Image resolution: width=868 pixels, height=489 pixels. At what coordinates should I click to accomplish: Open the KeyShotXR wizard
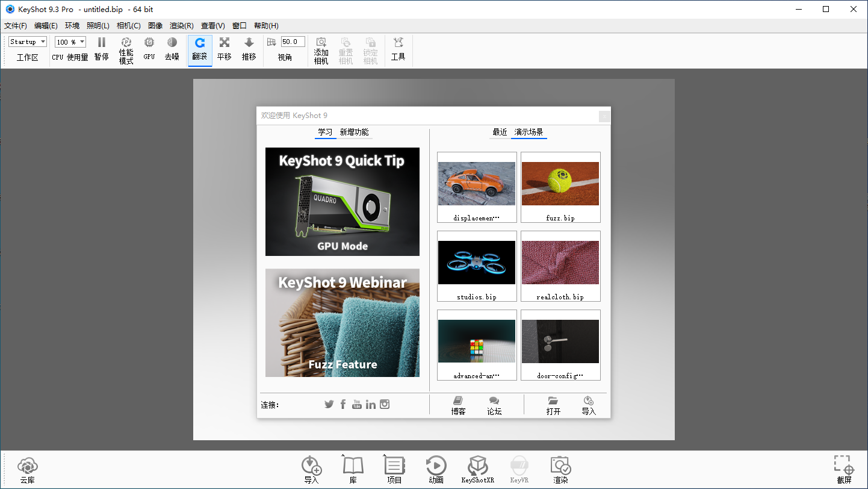click(x=478, y=470)
